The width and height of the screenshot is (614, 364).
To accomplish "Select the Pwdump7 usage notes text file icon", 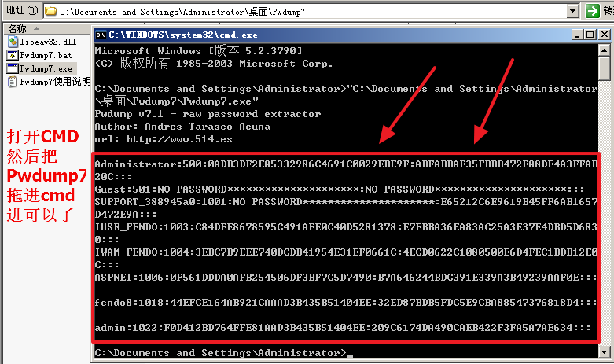I will click(13, 82).
